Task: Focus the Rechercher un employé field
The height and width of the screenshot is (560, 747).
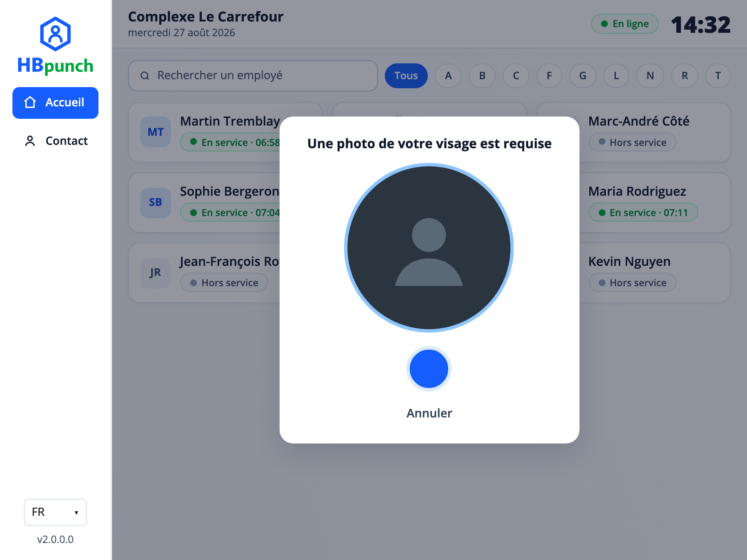Action: click(253, 76)
